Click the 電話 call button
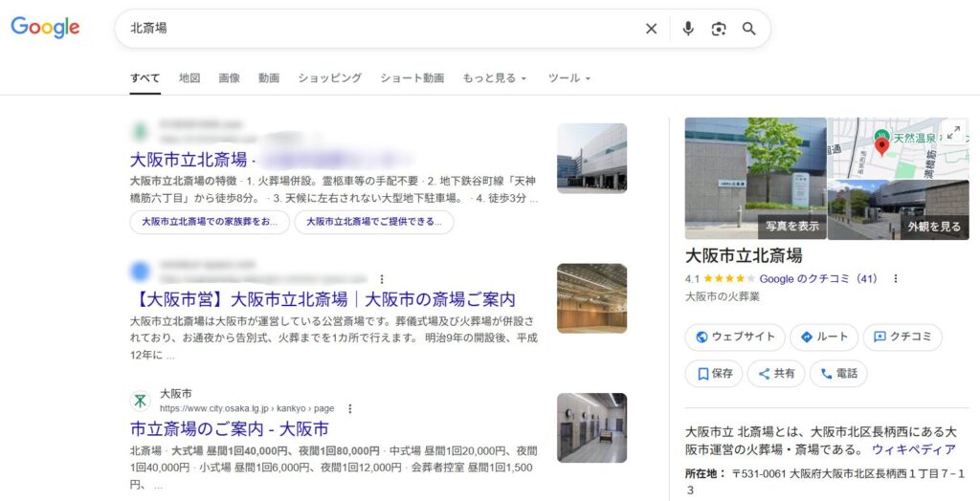The width and height of the screenshot is (980, 501). point(838,374)
